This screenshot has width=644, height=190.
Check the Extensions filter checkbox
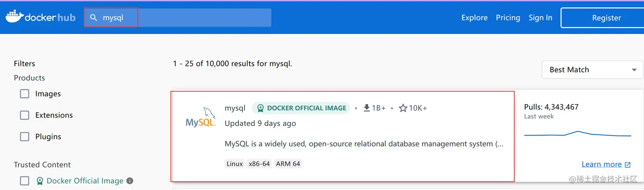(25, 115)
